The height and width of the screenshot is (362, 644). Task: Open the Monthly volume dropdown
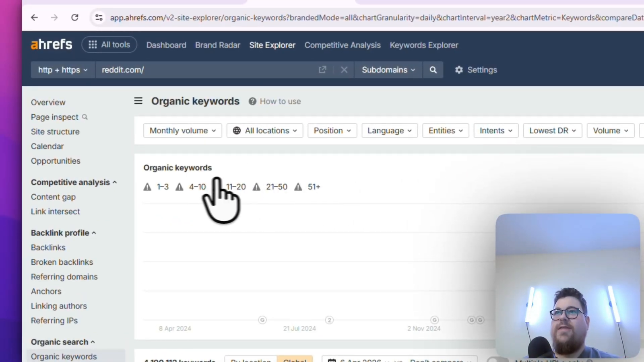[x=182, y=130]
